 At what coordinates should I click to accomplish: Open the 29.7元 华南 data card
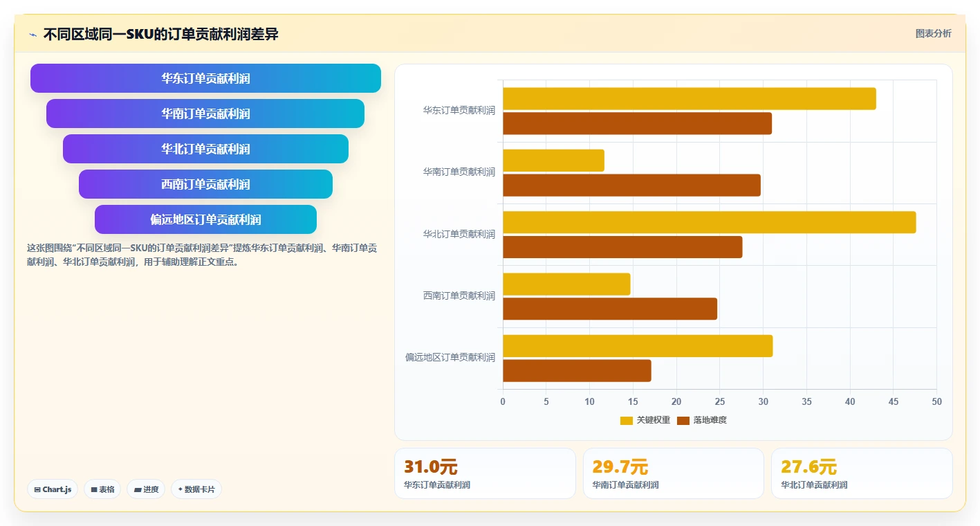(674, 473)
